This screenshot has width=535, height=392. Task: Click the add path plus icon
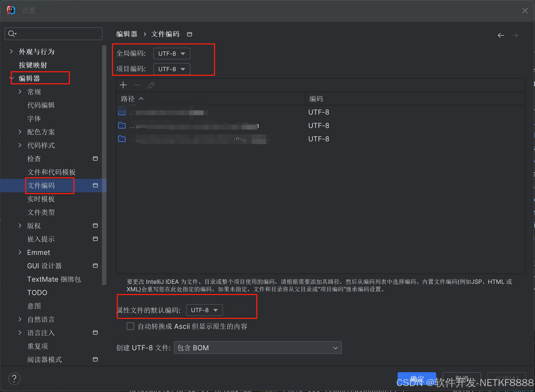123,85
